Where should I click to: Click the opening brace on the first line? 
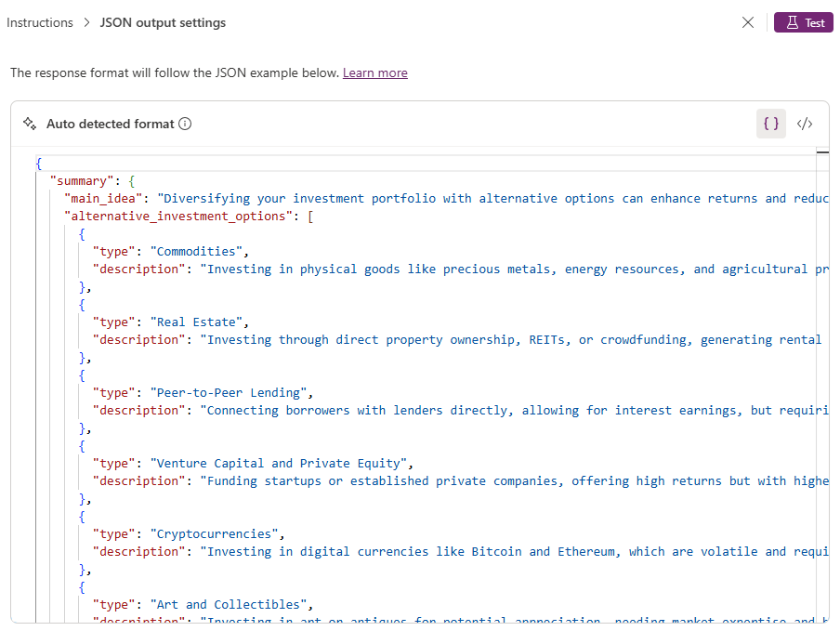click(38, 163)
